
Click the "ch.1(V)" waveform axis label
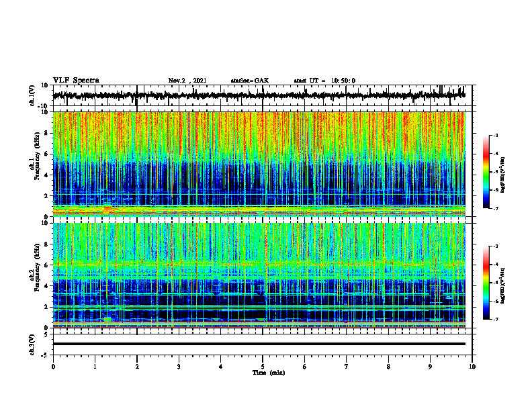32,95
